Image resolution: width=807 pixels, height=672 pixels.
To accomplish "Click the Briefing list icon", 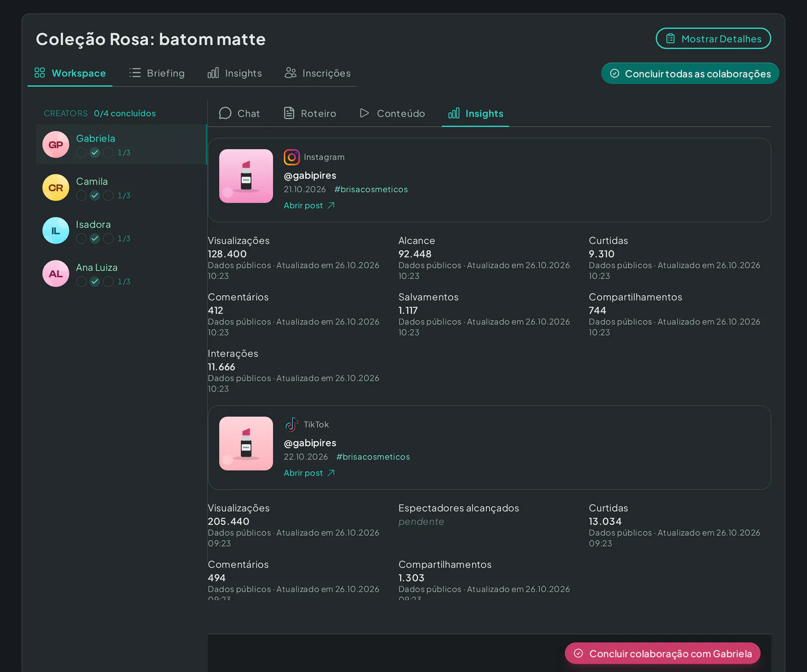I will click(135, 73).
